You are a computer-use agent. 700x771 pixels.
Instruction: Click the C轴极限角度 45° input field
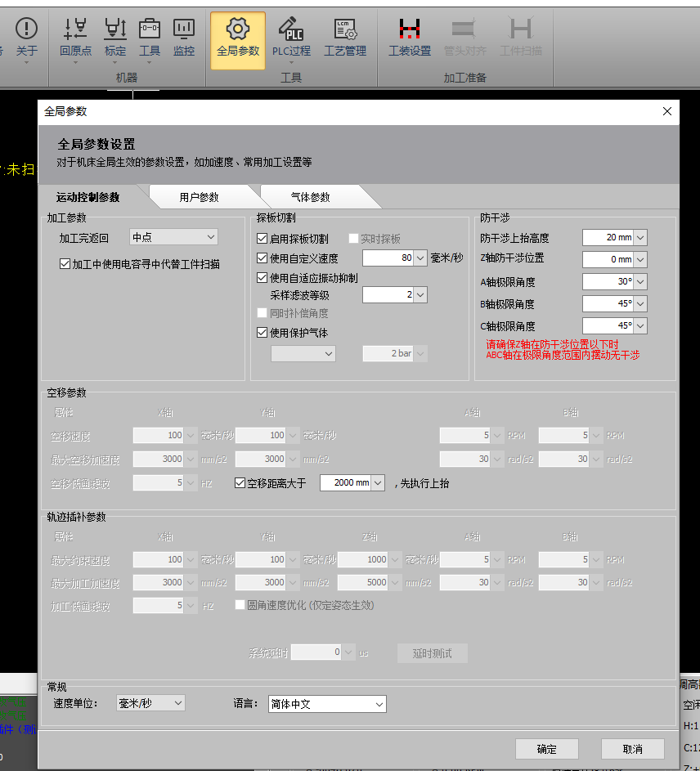608,325
